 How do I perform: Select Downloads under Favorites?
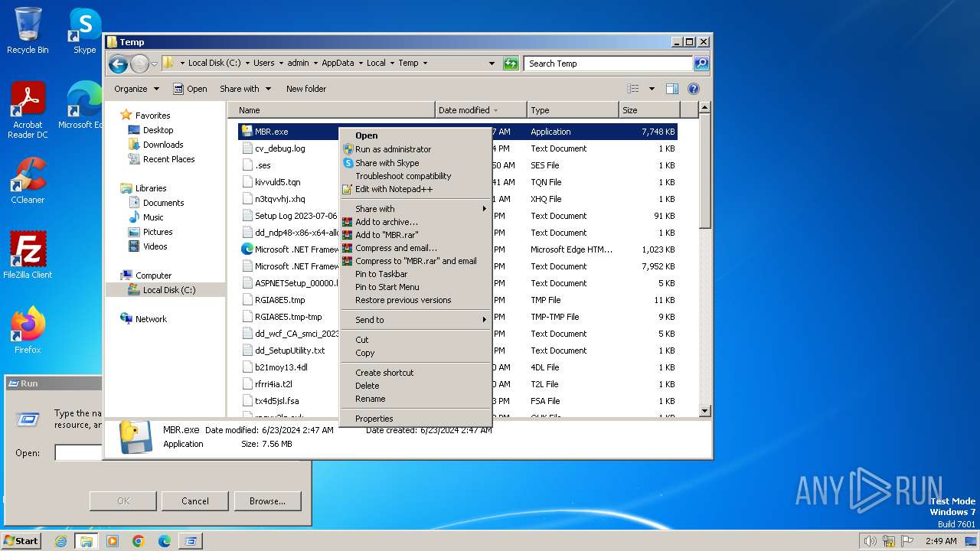tap(163, 145)
